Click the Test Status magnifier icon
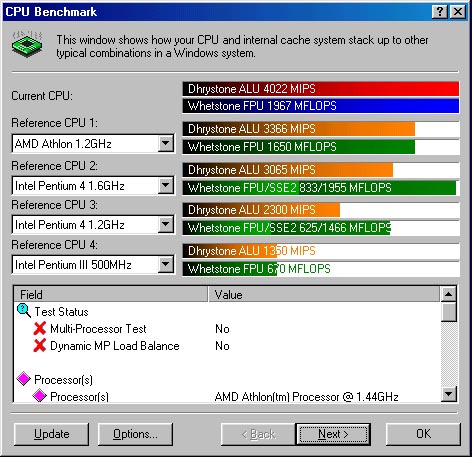The height and width of the screenshot is (457, 472). 24,311
